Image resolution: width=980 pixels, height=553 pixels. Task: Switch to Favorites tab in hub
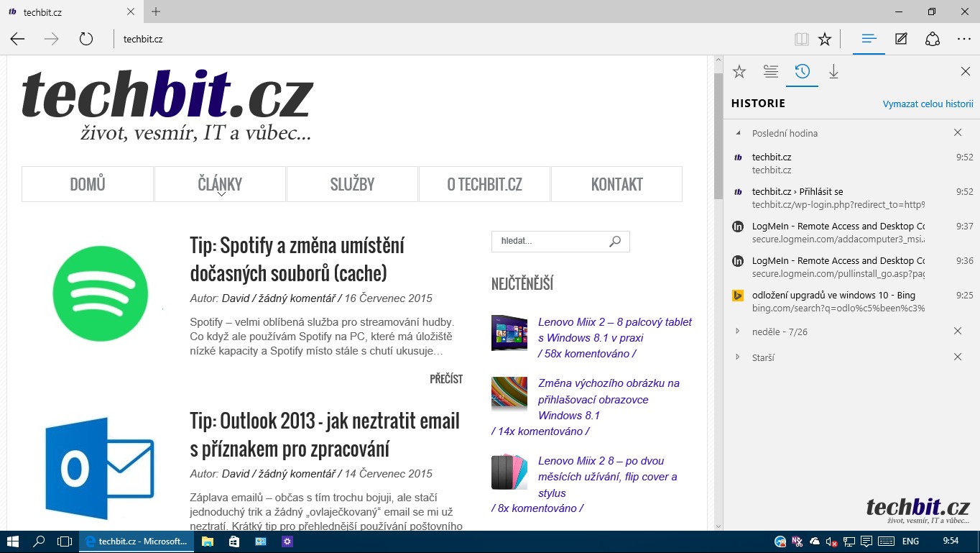click(739, 71)
